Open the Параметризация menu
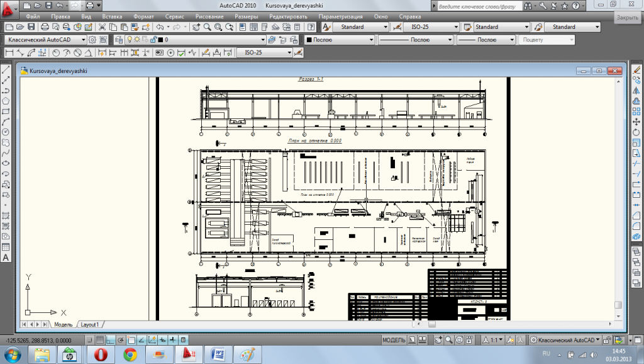The image size is (644, 364). click(x=340, y=17)
